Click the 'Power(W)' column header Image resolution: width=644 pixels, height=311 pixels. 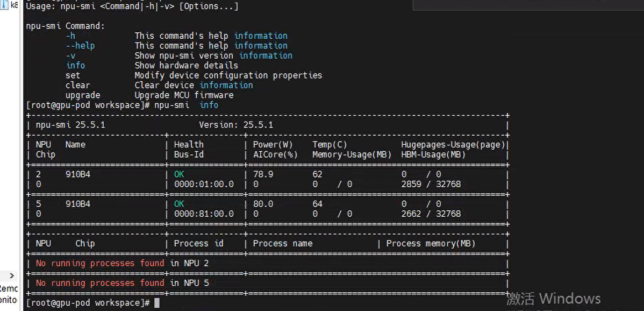(x=273, y=145)
